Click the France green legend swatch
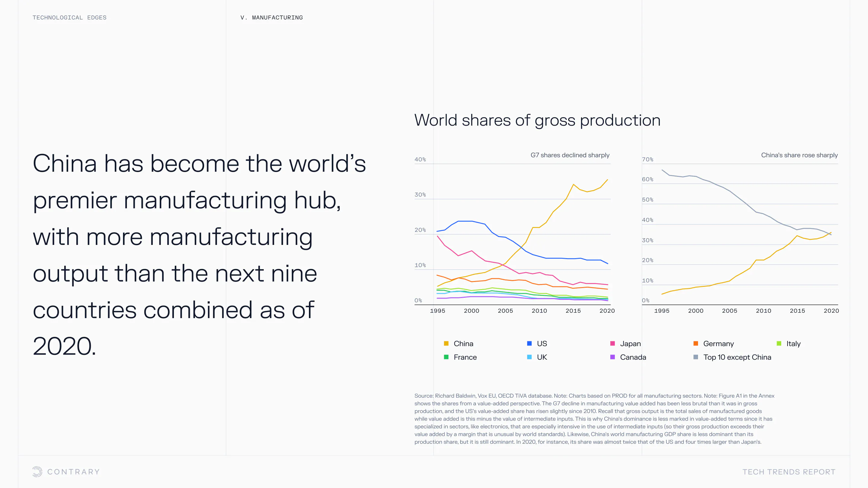868x488 pixels. pyautogui.click(x=446, y=357)
